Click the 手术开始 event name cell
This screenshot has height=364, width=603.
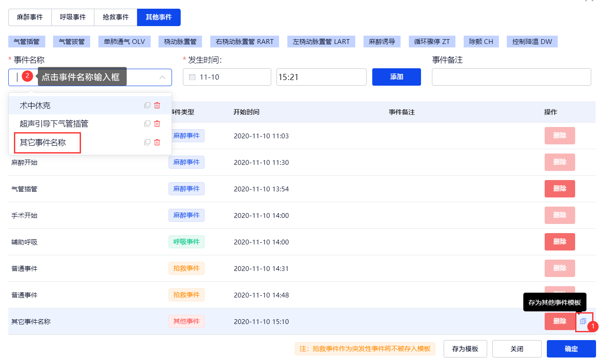pyautogui.click(x=24, y=216)
